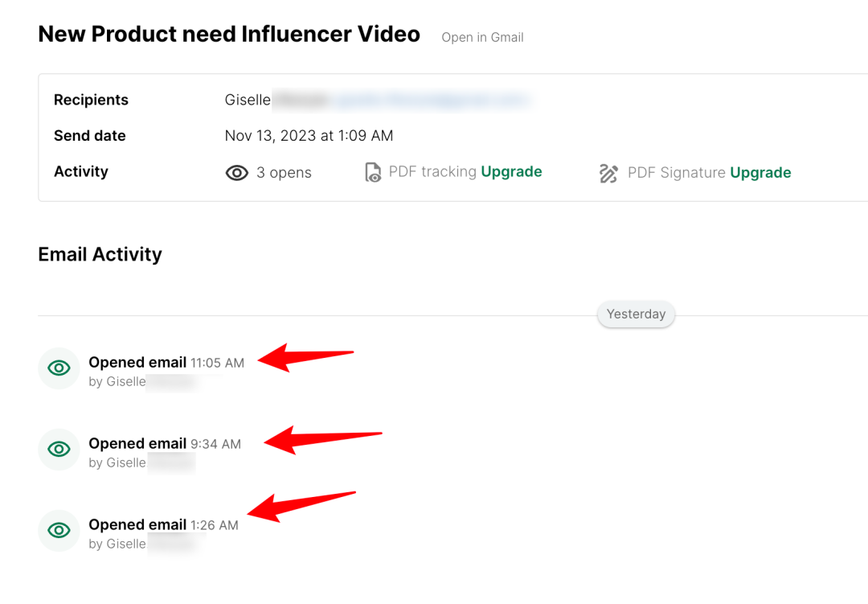This screenshot has height=604, width=868.
Task: Click the green eye icon for 9:34 AM open
Action: click(59, 450)
